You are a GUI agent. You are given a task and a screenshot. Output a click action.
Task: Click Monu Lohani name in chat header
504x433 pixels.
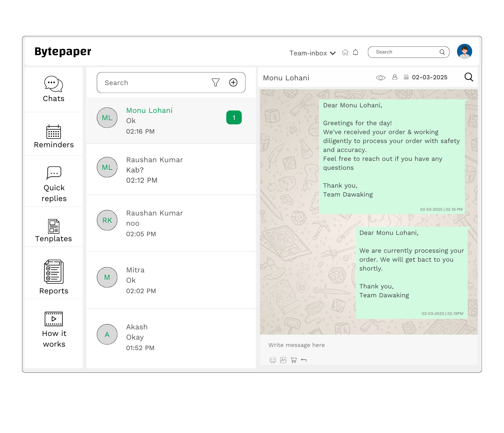pyautogui.click(x=286, y=78)
